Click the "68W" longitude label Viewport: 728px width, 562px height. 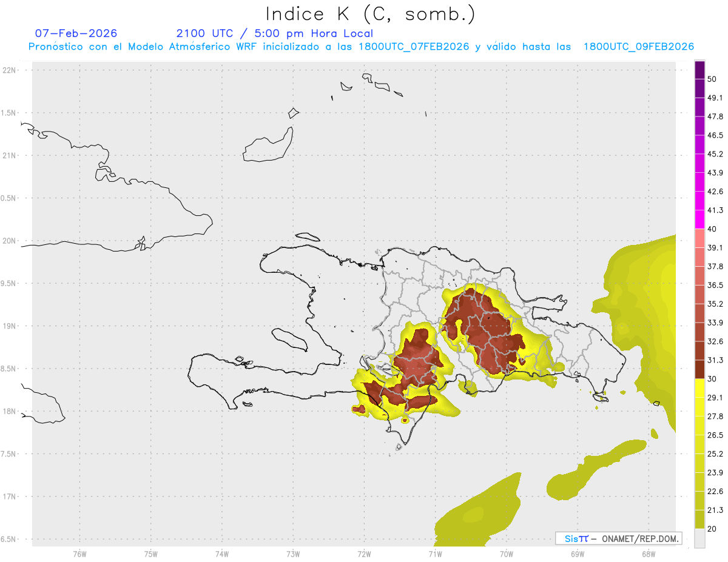[648, 554]
